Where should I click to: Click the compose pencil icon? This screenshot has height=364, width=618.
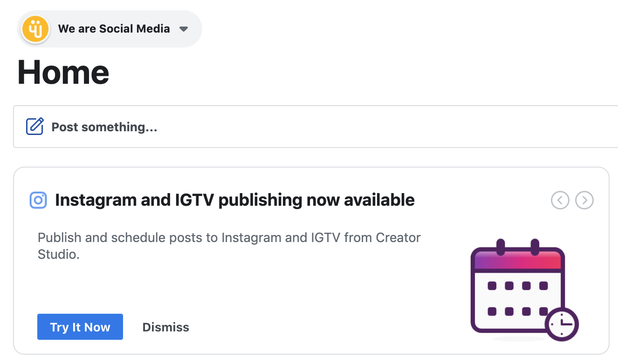click(x=35, y=127)
